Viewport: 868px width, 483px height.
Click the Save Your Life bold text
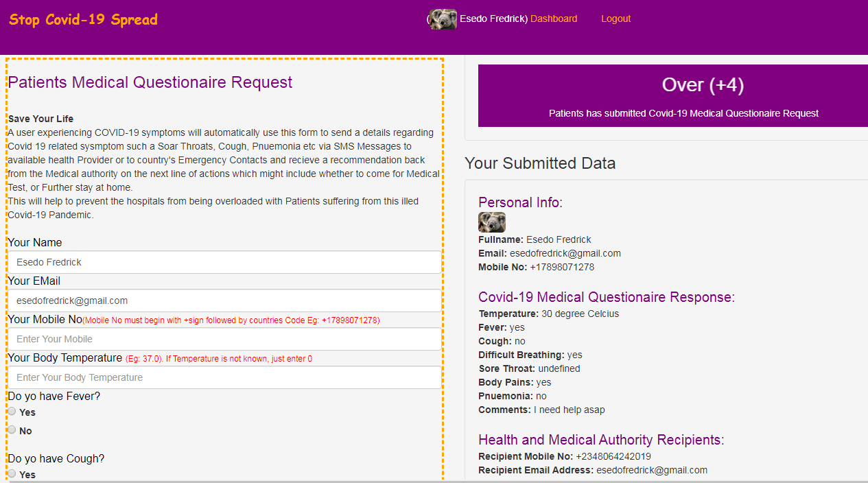[40, 119]
